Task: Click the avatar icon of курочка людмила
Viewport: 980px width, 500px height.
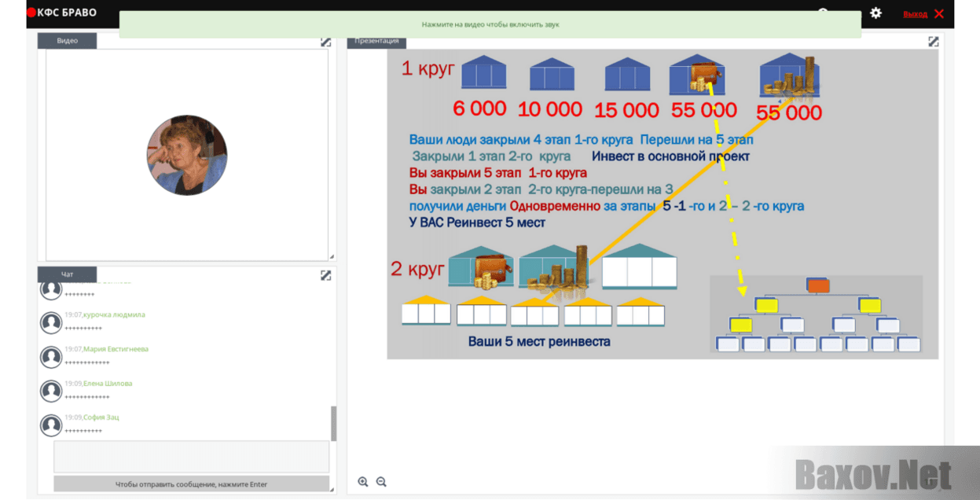Action: (x=51, y=322)
